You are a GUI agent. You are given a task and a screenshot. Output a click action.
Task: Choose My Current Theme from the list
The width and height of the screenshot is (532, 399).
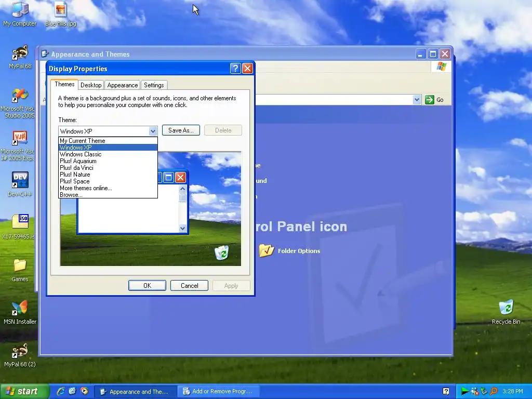pyautogui.click(x=108, y=140)
